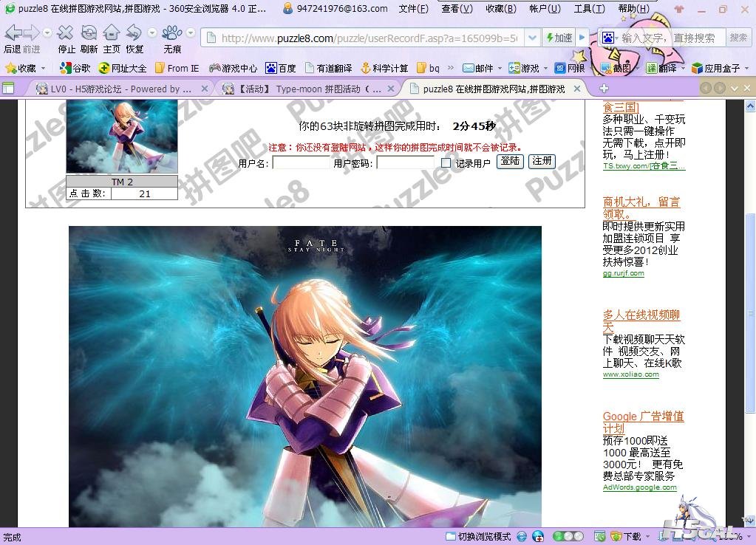Switch to LV0 - H5游戏论坛 tab
Viewport: 756px width, 545px height.
pos(116,89)
